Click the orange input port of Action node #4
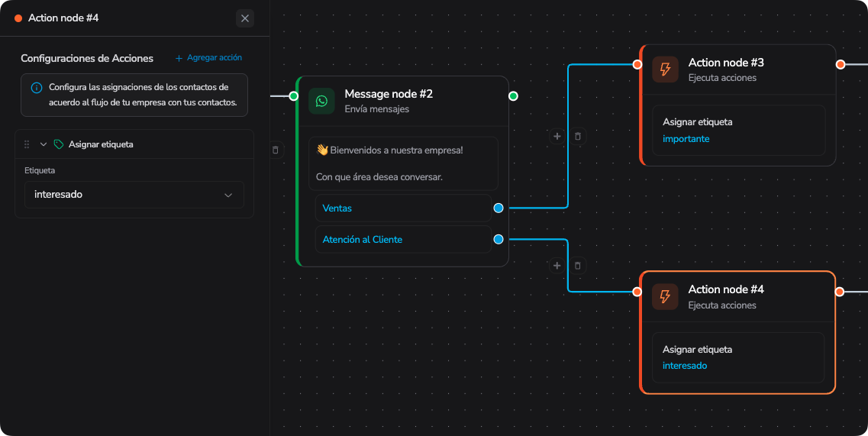Screen dimensions: 868x436 coord(637,292)
